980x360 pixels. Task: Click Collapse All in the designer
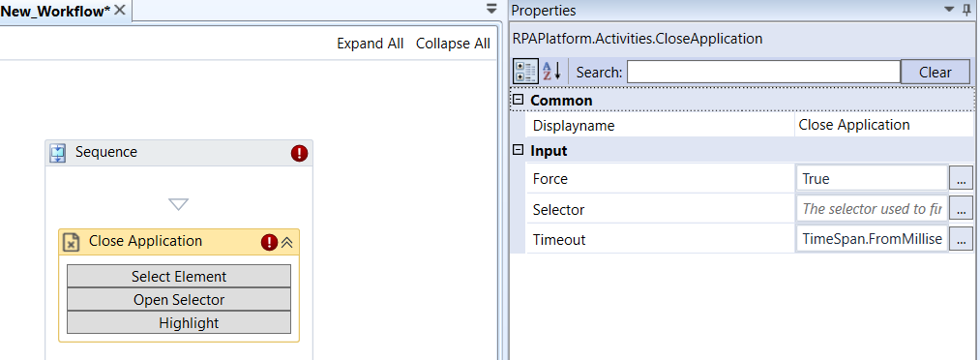tap(453, 44)
